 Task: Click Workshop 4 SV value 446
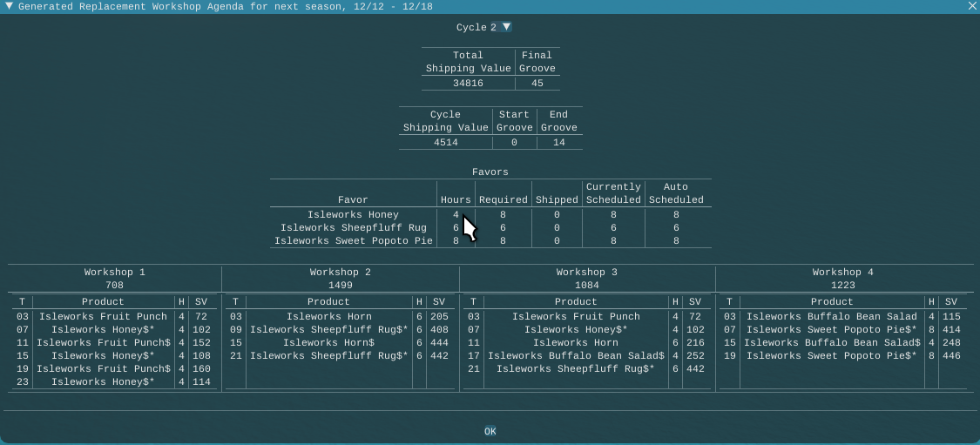(951, 355)
